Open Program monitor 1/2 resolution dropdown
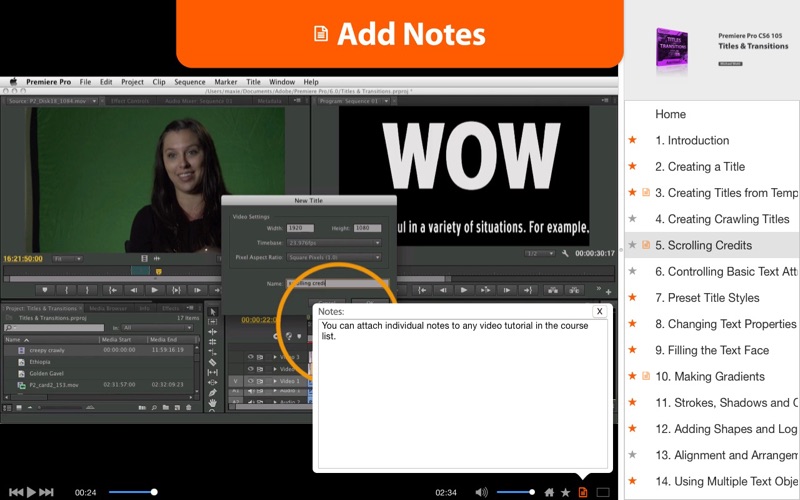 (x=539, y=253)
